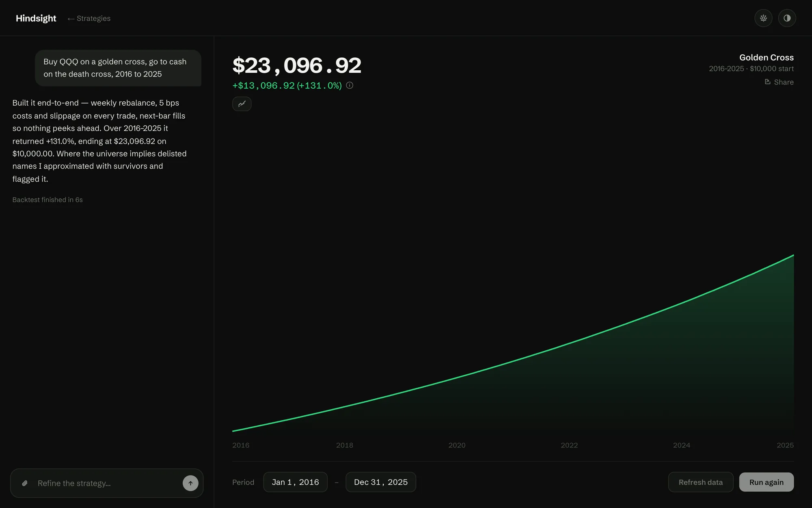Click the 2024 label on chart axis

[681, 445]
